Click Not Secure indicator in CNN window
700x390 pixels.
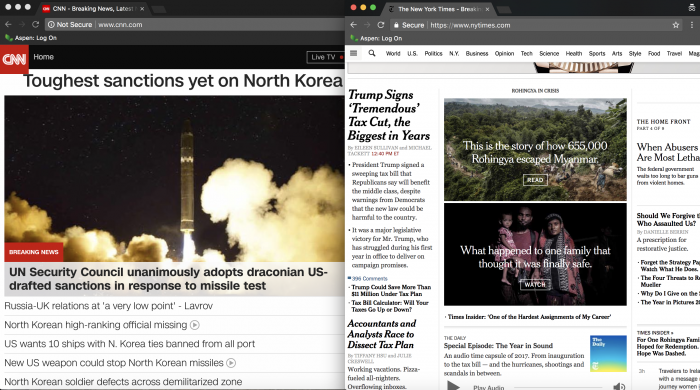click(x=70, y=25)
